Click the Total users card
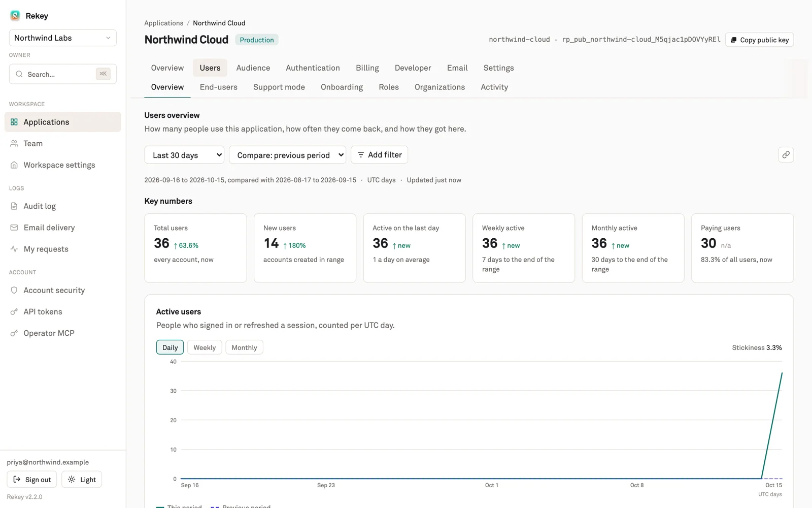This screenshot has height=508, width=812. click(195, 248)
